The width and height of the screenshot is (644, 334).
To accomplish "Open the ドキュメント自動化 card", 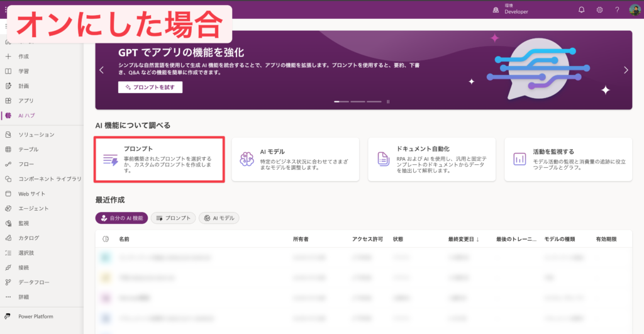I will [431, 160].
